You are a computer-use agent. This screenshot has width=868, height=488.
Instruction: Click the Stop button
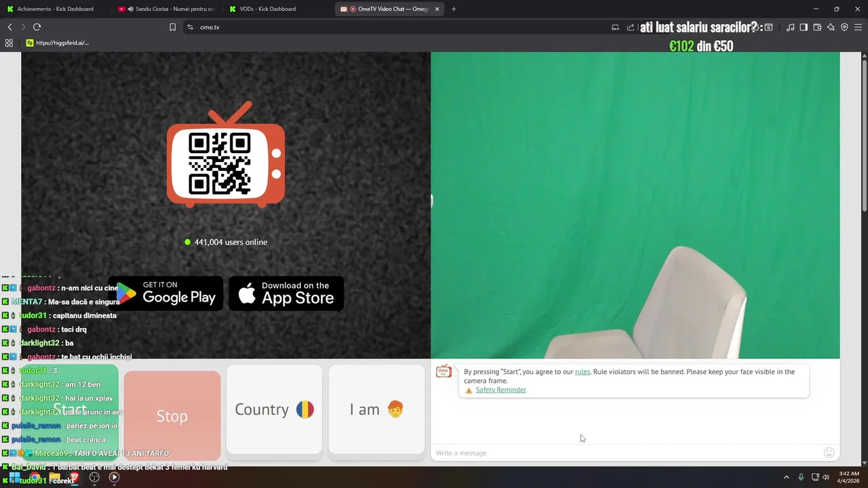(x=172, y=415)
